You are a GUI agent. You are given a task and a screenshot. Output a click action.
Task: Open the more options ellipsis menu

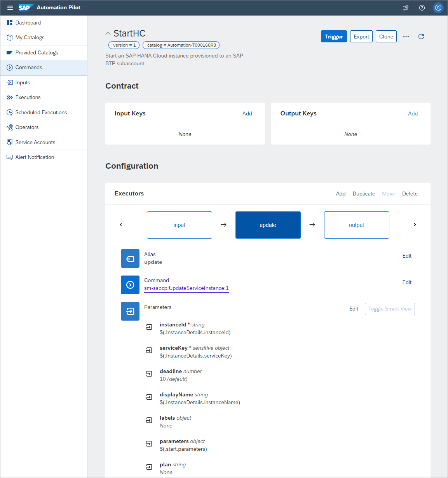(406, 37)
